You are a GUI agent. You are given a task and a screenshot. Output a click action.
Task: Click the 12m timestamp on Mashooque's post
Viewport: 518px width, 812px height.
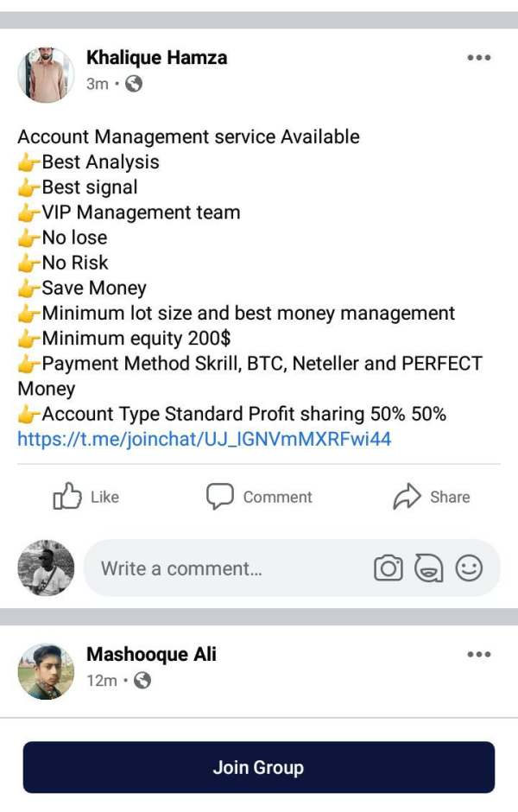(101, 681)
